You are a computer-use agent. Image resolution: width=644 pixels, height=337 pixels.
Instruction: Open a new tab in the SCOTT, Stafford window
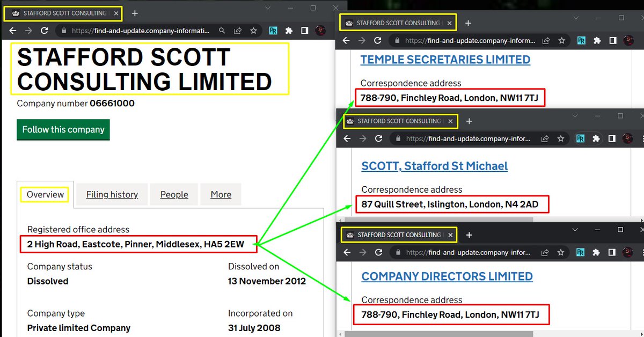(469, 121)
